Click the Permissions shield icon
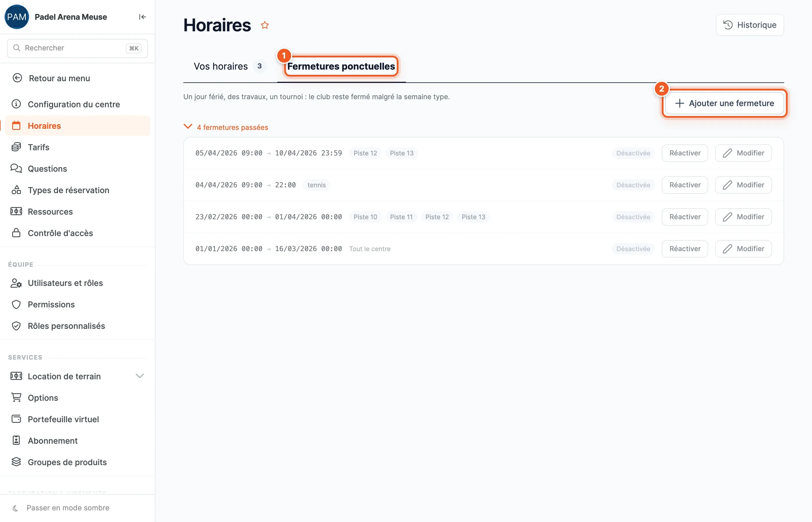812x522 pixels. pyautogui.click(x=16, y=304)
